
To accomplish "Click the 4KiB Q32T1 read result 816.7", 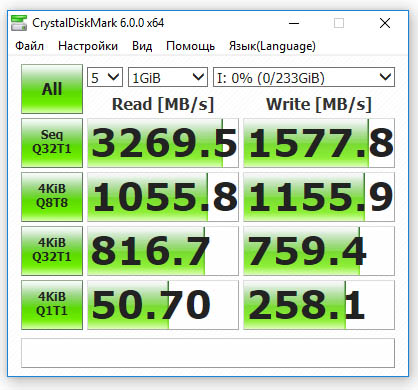I will coord(163,251).
